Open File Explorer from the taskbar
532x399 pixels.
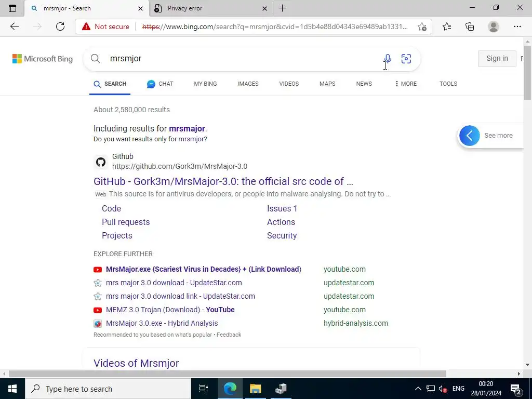[x=255, y=389]
